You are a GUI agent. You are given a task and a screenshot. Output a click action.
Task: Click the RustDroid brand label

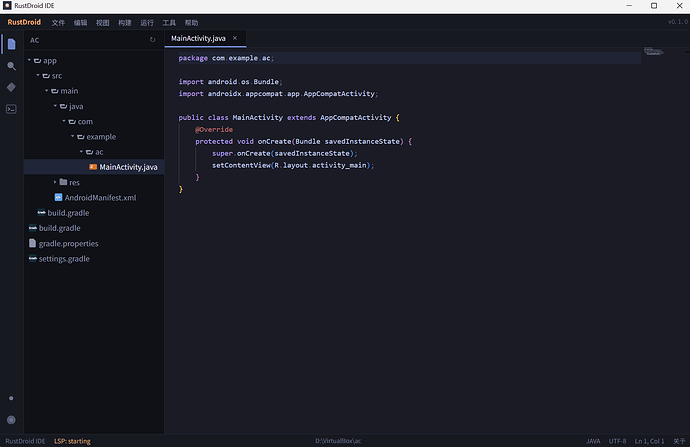click(24, 22)
